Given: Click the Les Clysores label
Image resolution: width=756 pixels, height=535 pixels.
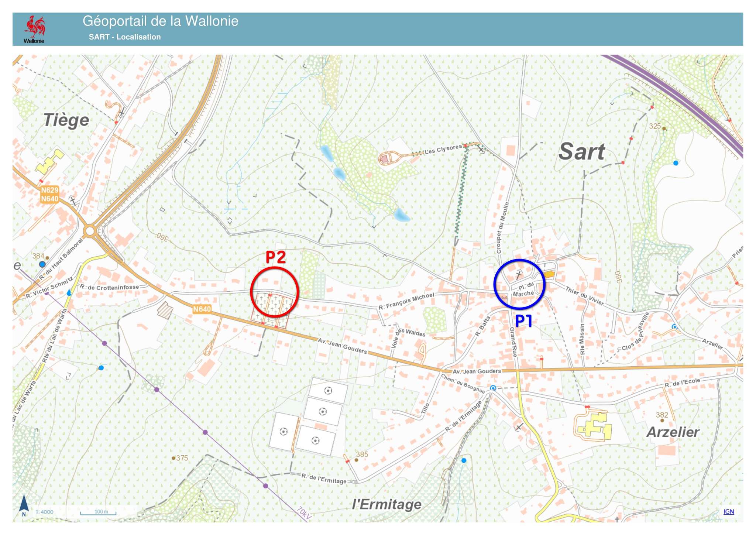Looking at the screenshot, I should (x=443, y=150).
